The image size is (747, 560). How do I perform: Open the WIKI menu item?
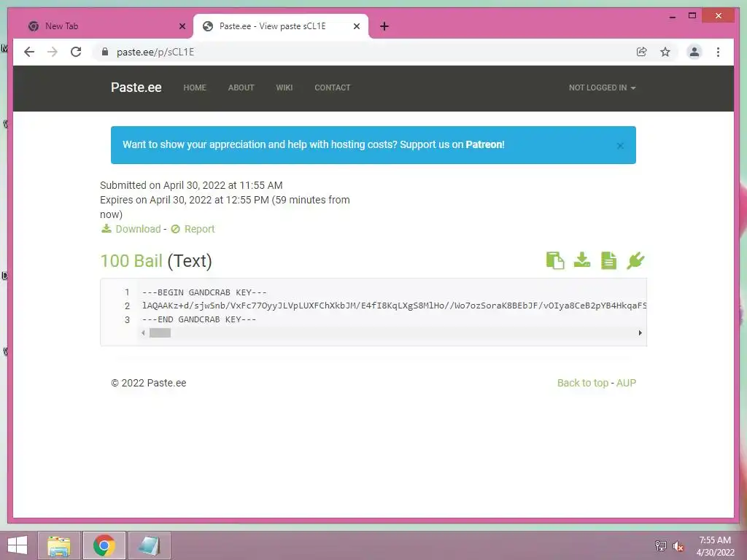285,87
